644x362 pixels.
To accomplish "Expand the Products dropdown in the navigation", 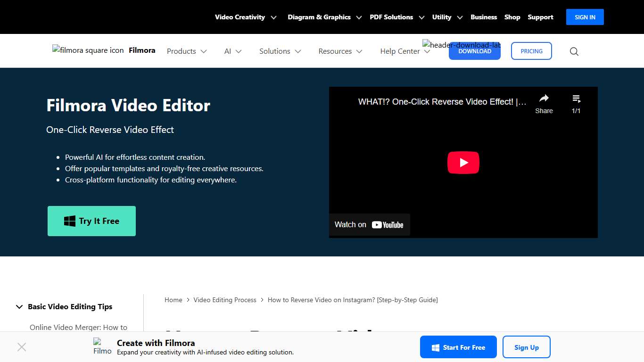I will coord(186,51).
